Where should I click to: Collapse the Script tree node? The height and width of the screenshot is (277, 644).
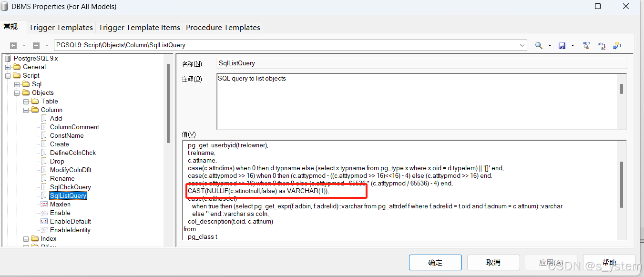8,76
